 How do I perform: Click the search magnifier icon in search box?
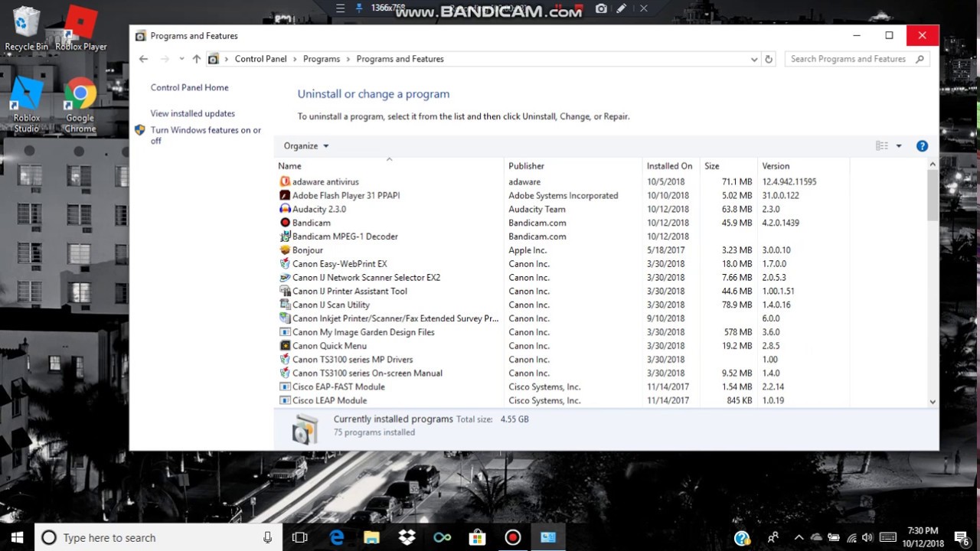[x=920, y=59]
